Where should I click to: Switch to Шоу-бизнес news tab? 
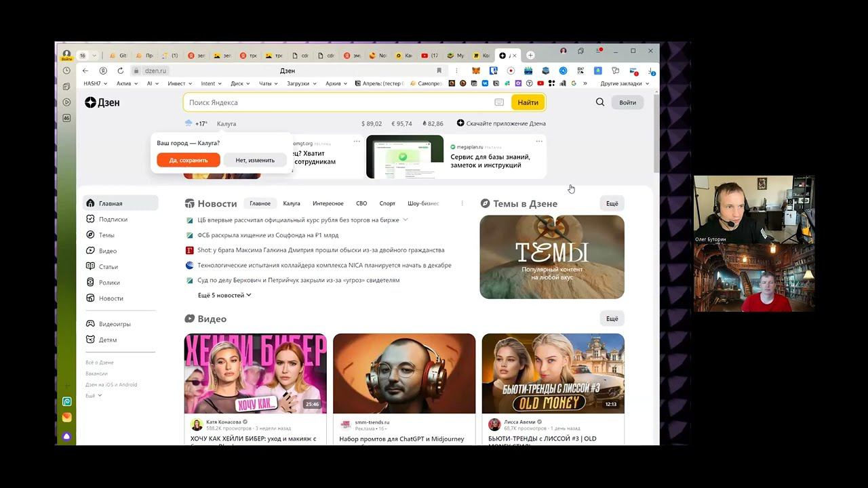(x=423, y=203)
